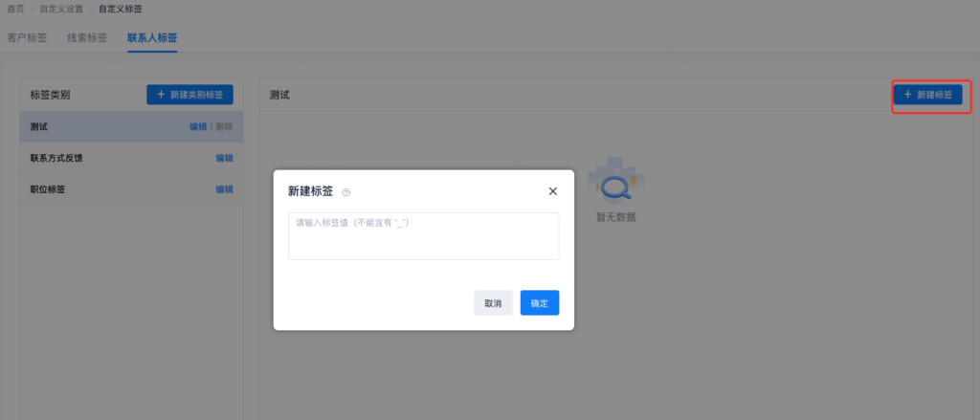Click 删除 for the 测试 category
Screen dimensions: 980x420
click(x=224, y=126)
